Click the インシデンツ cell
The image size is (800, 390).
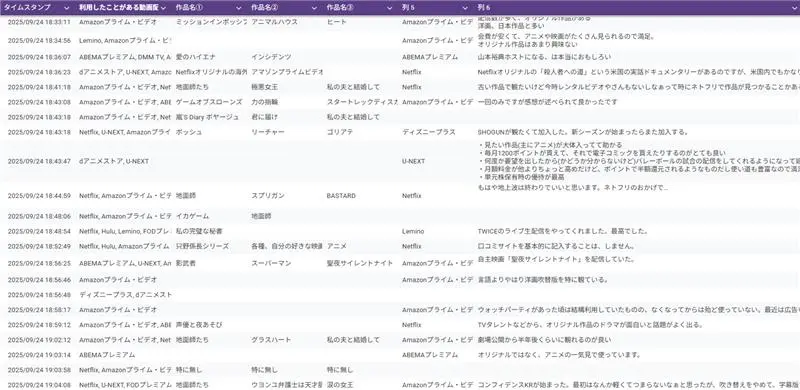click(271, 57)
